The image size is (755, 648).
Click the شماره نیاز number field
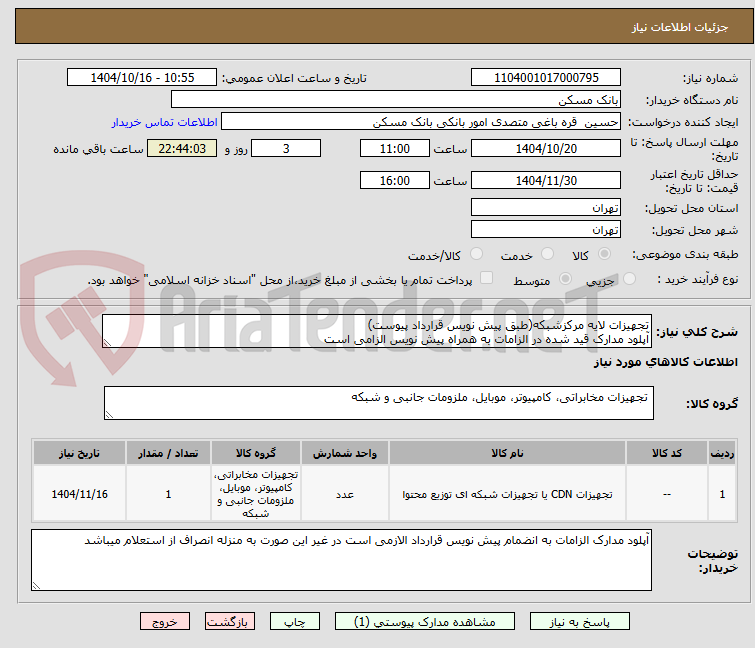546,78
